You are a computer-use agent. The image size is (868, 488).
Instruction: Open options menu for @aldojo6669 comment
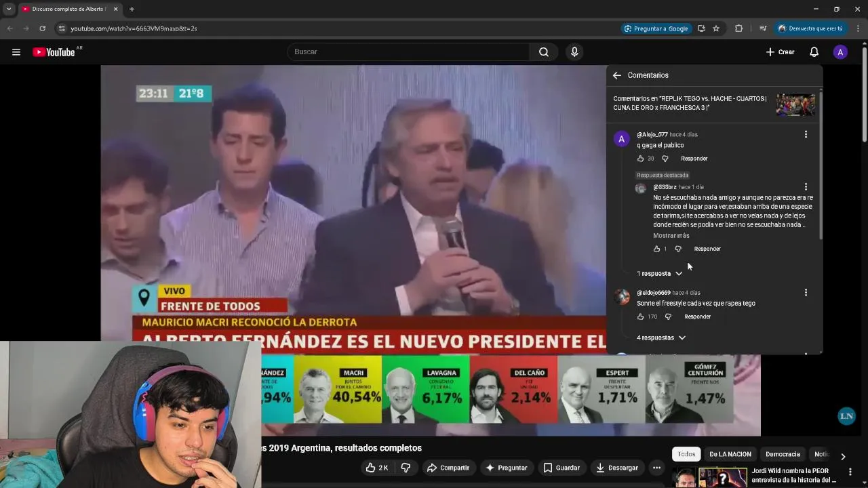806,293
